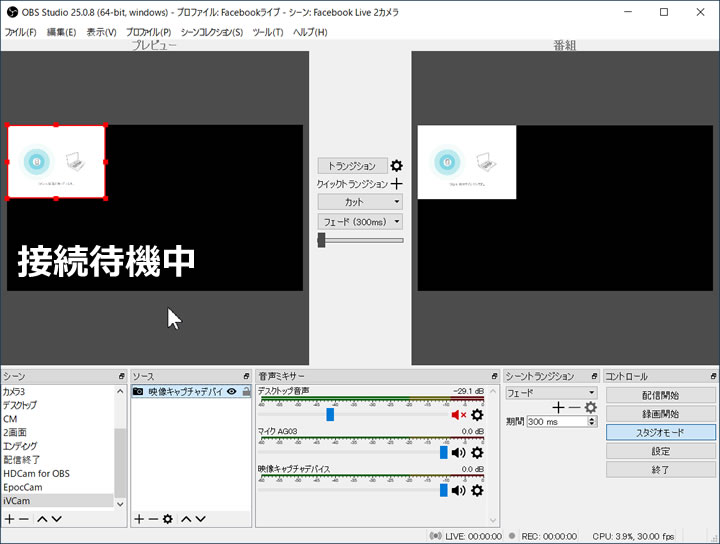Screen dimensions: 720x544
Task: Click 終了 to exit OBS
Action: [x=660, y=470]
